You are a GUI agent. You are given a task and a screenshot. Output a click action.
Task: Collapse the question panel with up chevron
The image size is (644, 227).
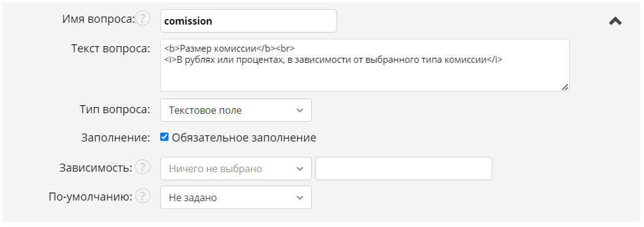click(x=615, y=21)
